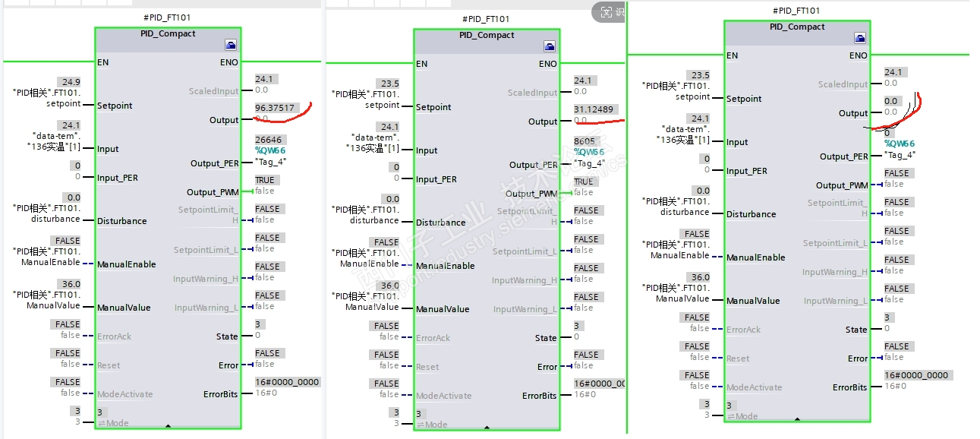The width and height of the screenshot is (980, 439).
Task: Select the output value 96.37517
Action: coord(275,108)
